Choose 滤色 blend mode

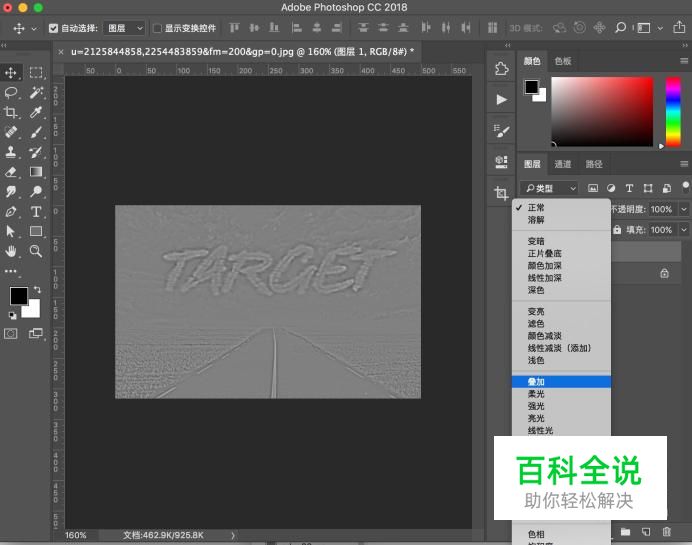coord(561,323)
